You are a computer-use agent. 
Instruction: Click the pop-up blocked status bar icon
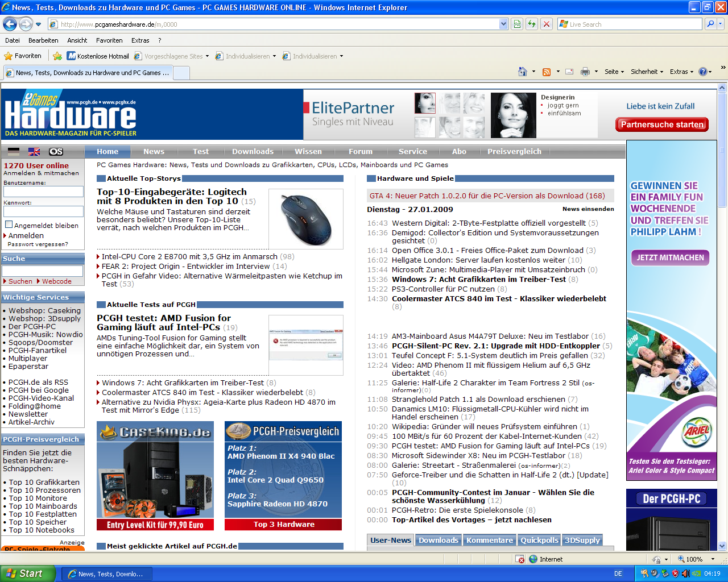click(x=520, y=559)
